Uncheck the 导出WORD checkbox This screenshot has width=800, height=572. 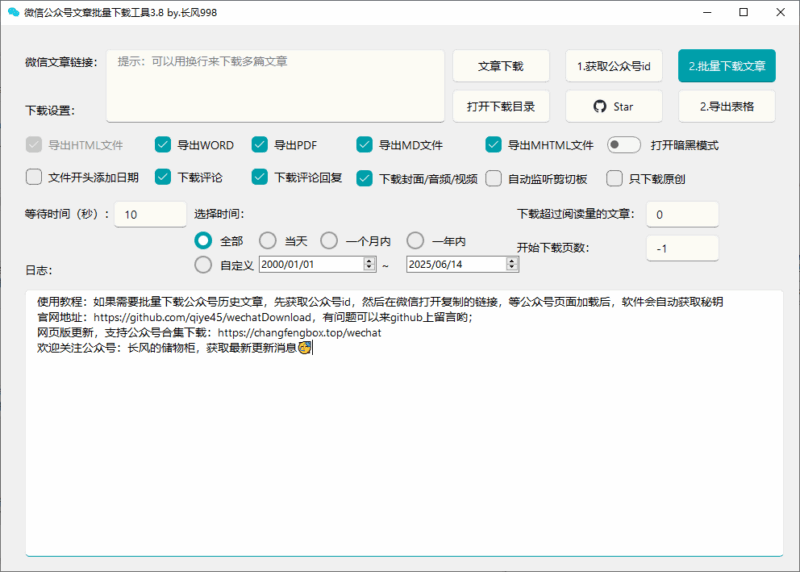tap(163, 145)
